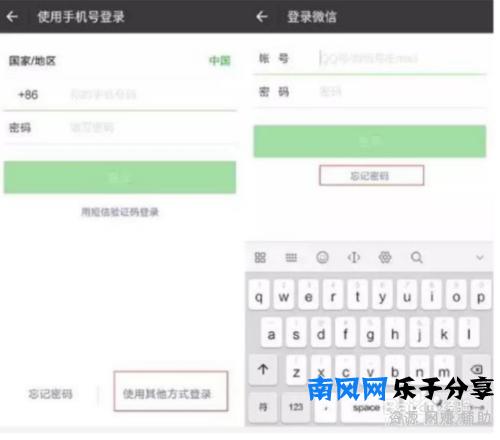Tap the u key
The width and height of the screenshot is (500, 440).
tap(407, 295)
